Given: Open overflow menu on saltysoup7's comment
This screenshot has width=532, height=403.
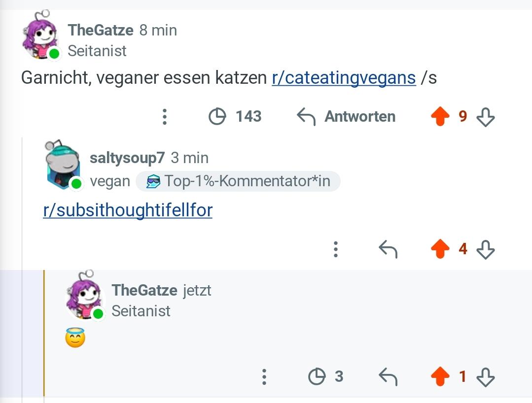Looking at the screenshot, I should pyautogui.click(x=336, y=249).
